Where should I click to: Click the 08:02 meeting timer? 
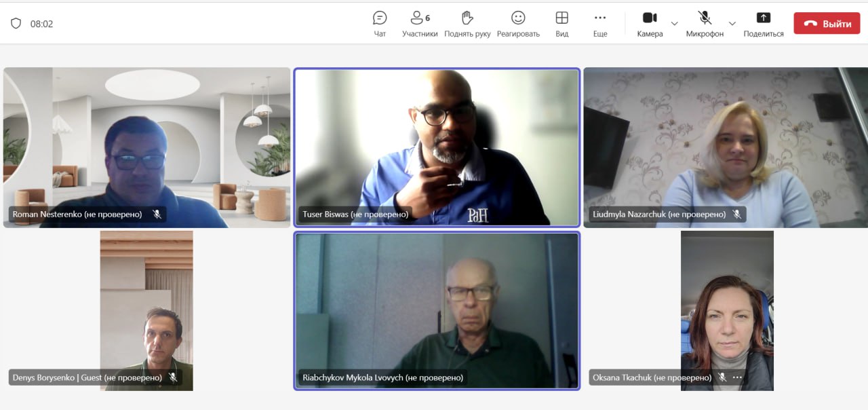[x=41, y=24]
